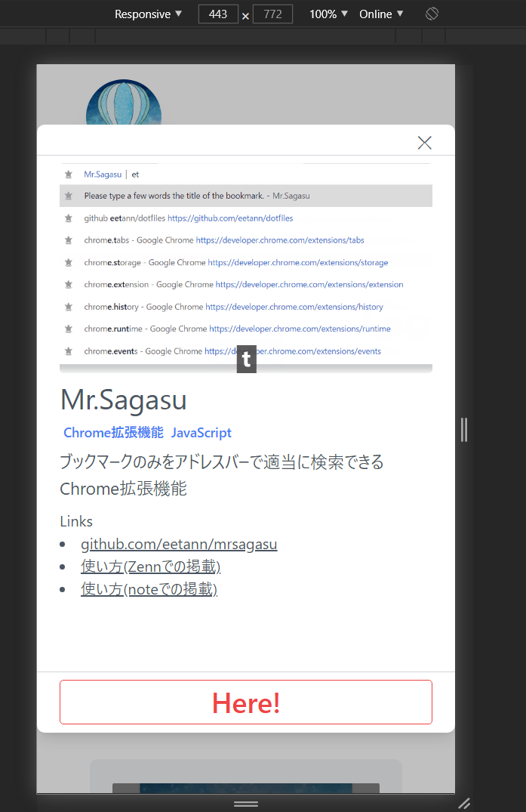
Task: Click the viewport height field 772
Action: [272, 14]
